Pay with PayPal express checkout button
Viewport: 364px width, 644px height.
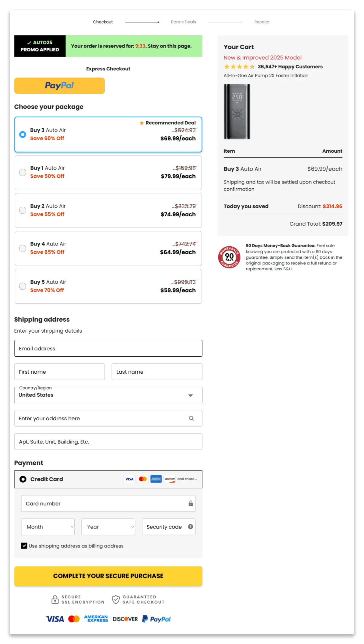coord(59,85)
